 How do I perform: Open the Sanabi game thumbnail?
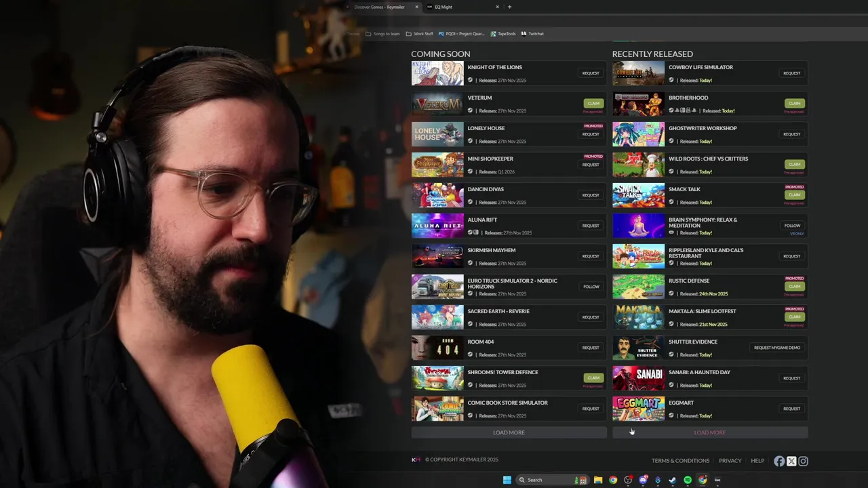pyautogui.click(x=639, y=378)
